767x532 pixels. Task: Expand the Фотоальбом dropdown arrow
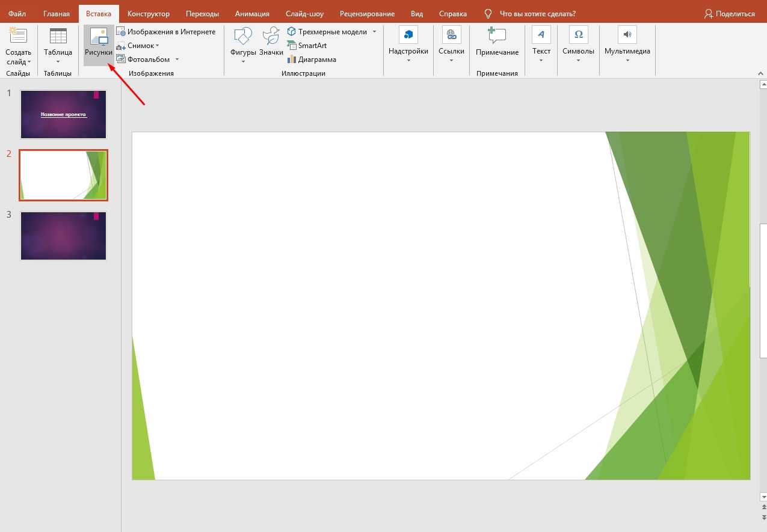177,60
